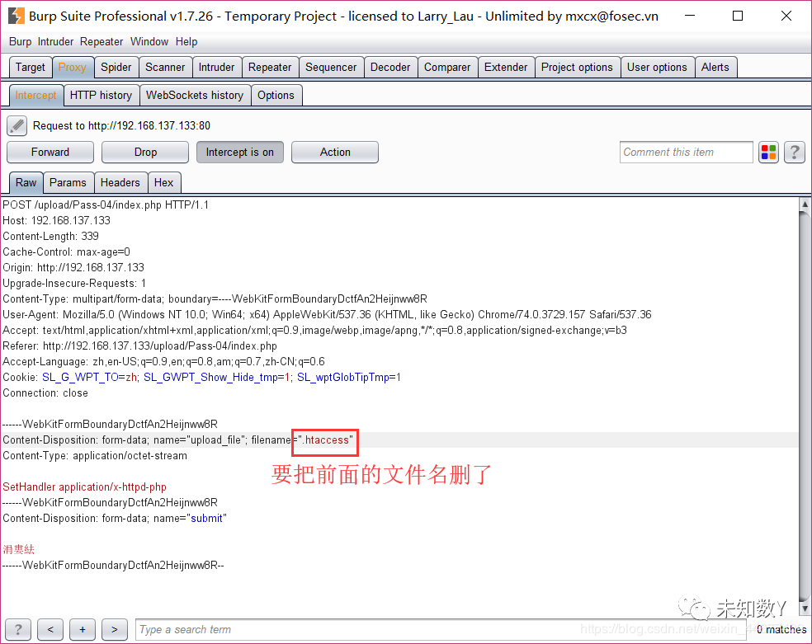Click the help question mark near comment field
Image resolution: width=812 pixels, height=644 pixels.
(795, 152)
